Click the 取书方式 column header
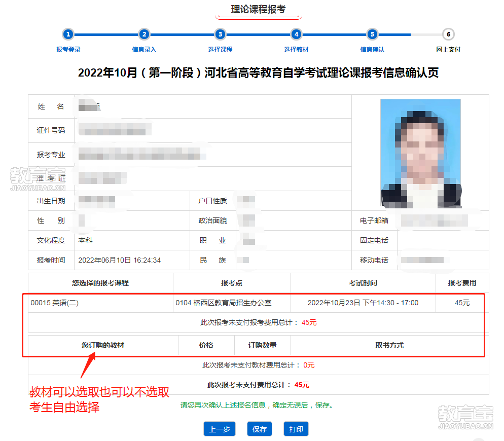The height and width of the screenshot is (441, 504). coord(389,345)
